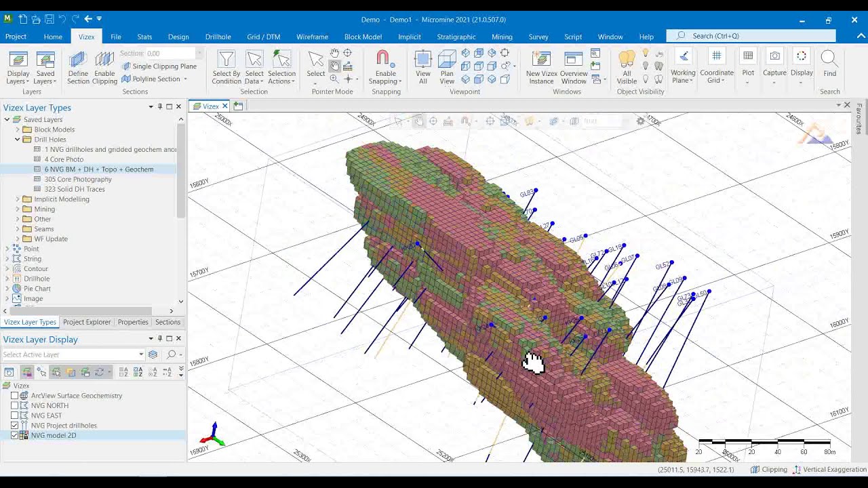The width and height of the screenshot is (868, 488).
Task: Open Select By Condition funnel tool
Action: pyautogui.click(x=226, y=67)
